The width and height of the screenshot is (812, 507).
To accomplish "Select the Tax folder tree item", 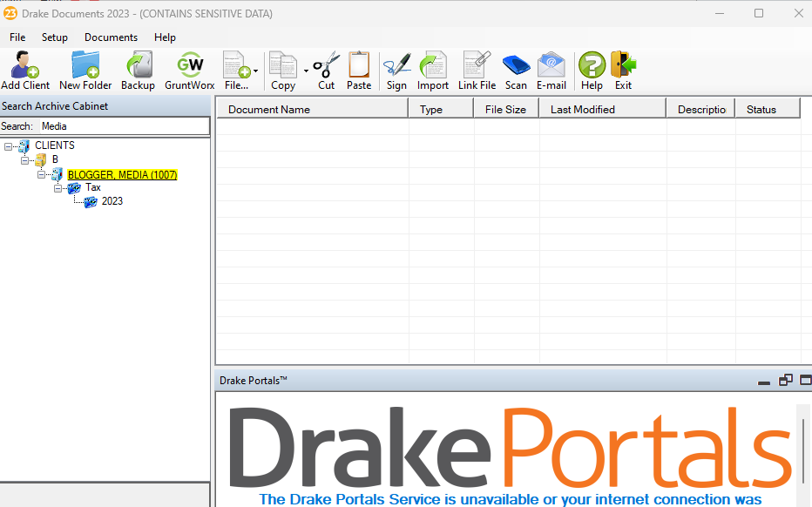I will click(x=92, y=187).
